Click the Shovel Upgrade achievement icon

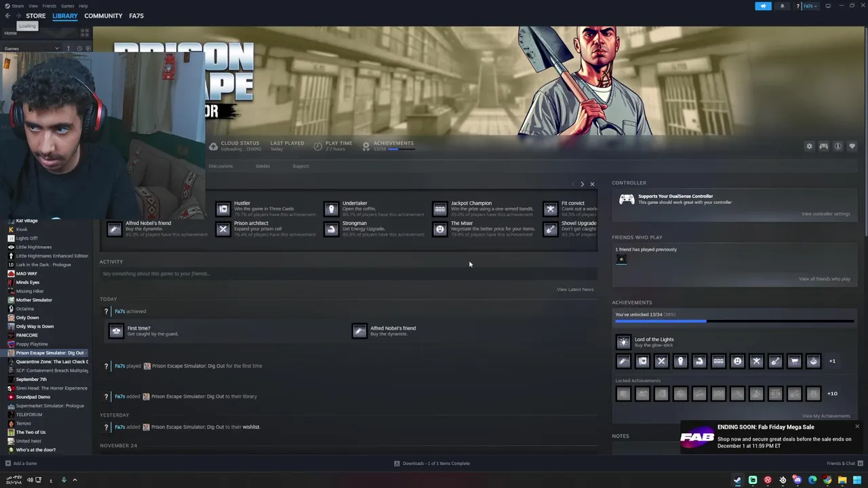550,229
